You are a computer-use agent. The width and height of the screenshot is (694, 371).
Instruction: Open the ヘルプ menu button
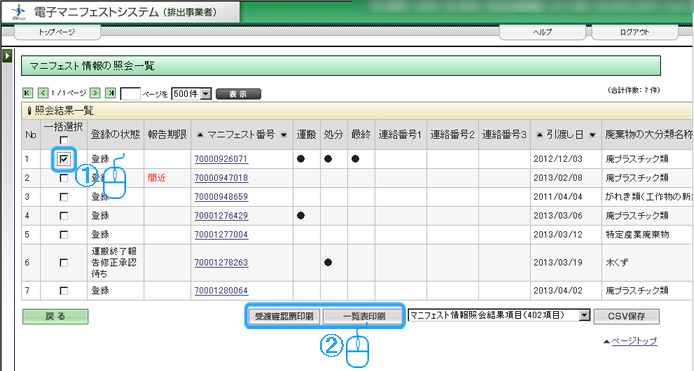tap(542, 32)
